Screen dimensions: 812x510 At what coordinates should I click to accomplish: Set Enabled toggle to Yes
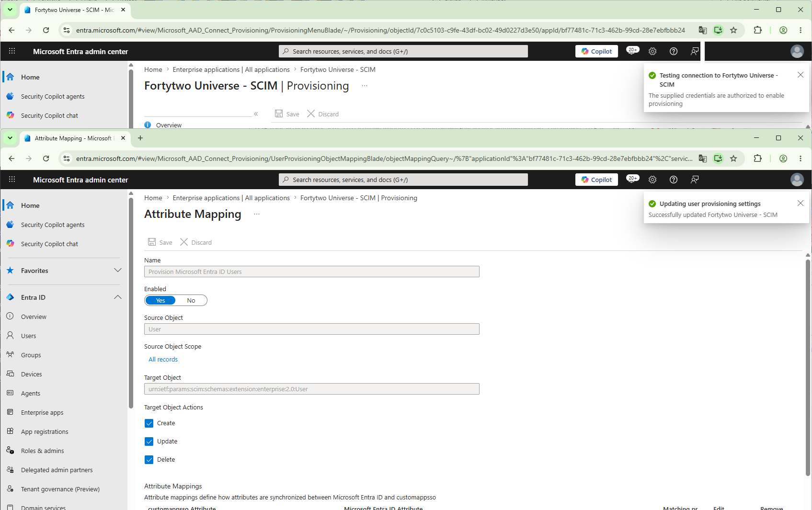(x=160, y=300)
